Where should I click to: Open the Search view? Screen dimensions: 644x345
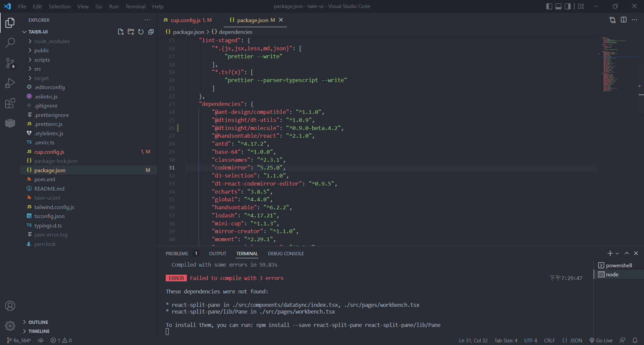click(x=10, y=43)
